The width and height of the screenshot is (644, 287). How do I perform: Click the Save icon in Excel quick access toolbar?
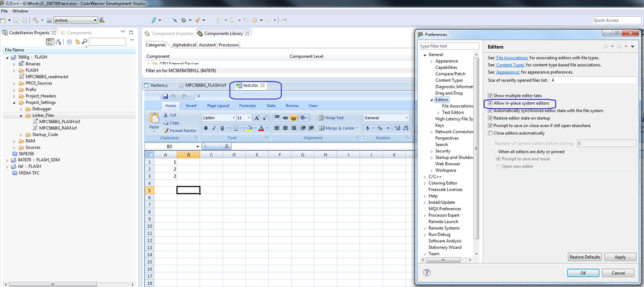tap(166, 96)
